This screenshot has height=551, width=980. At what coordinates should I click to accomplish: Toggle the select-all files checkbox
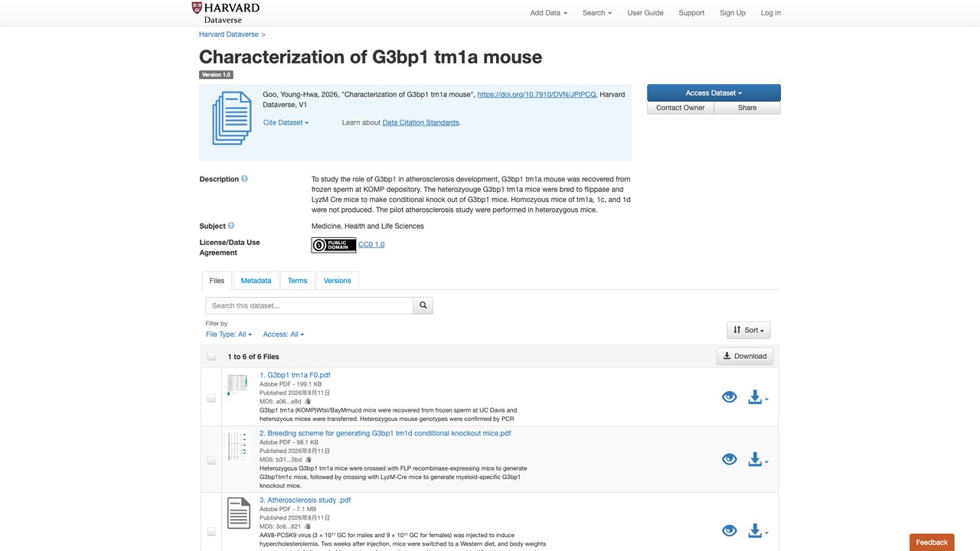click(x=211, y=357)
